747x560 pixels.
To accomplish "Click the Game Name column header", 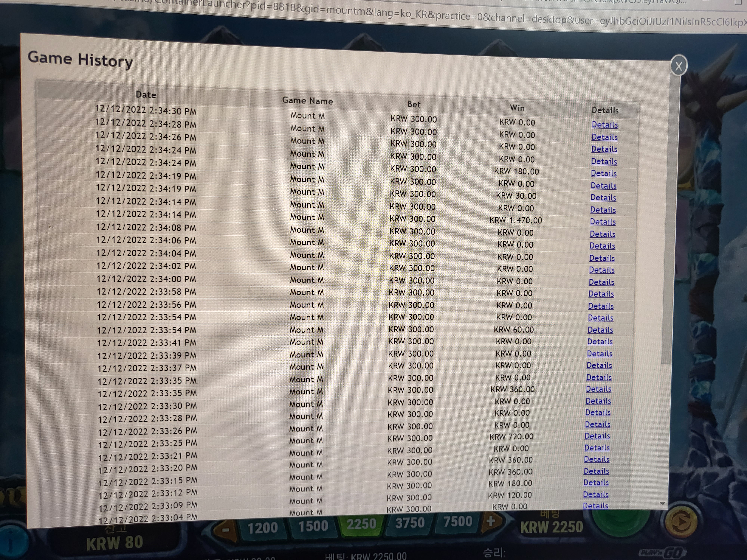I will (x=307, y=100).
